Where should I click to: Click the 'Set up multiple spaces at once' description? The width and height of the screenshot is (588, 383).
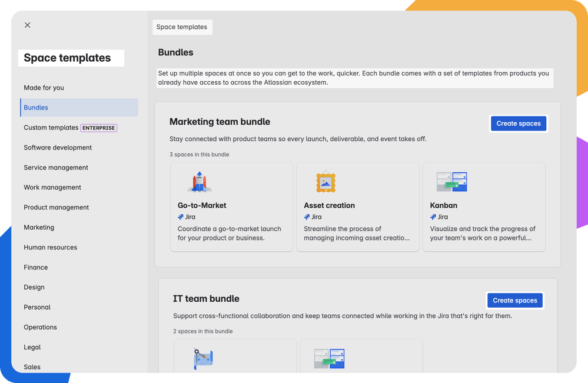354,78
